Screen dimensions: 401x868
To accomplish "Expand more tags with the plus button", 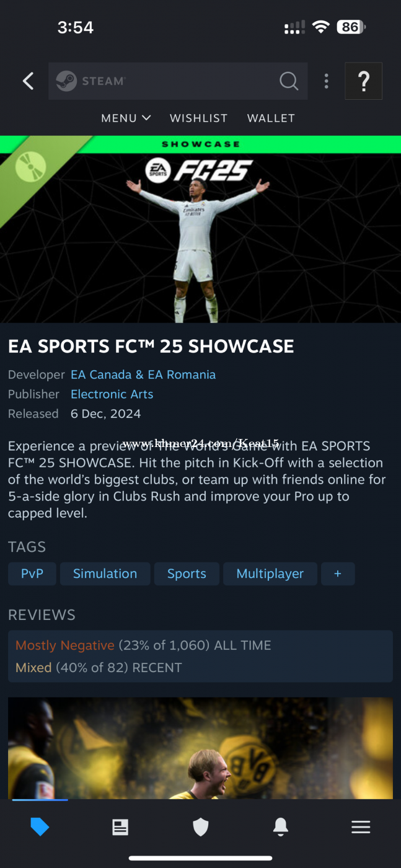I will point(338,573).
